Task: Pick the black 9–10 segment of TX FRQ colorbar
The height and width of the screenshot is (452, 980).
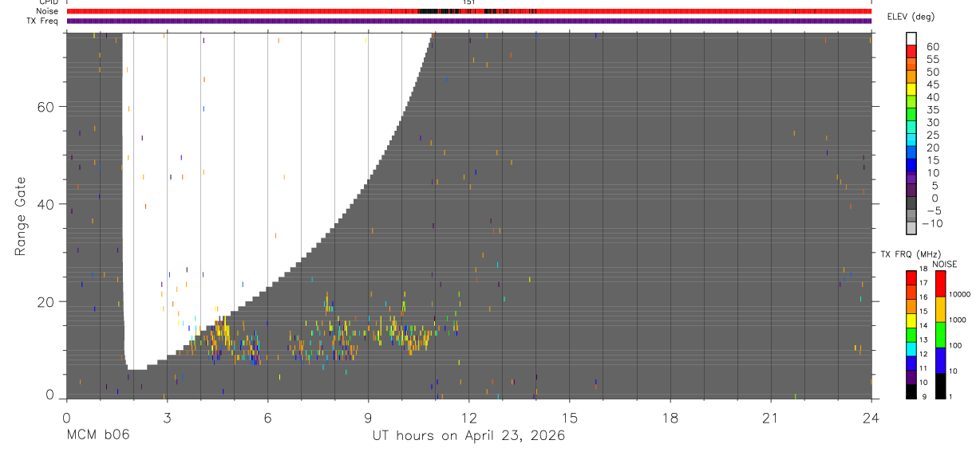Action: 911,391
